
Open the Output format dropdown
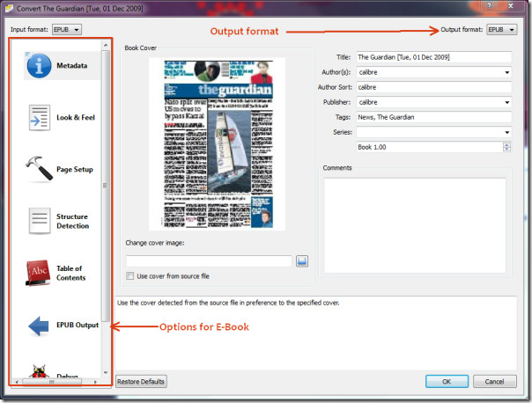tap(502, 30)
